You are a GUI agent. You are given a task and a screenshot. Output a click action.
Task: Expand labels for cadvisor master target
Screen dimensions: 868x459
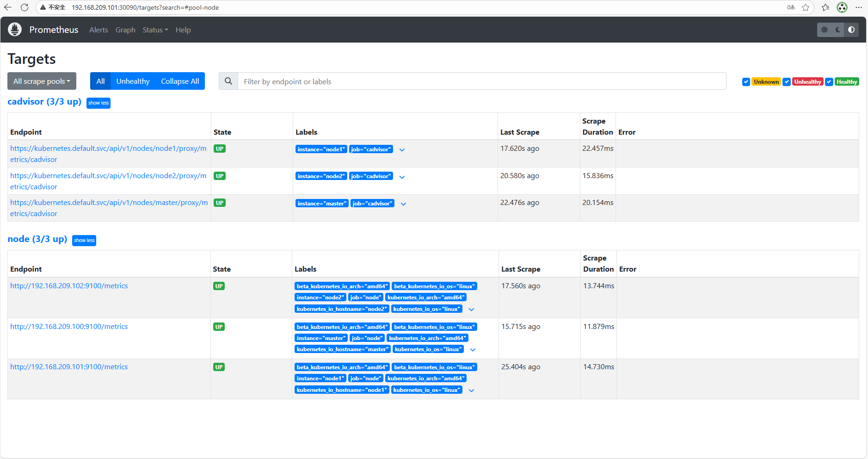click(x=403, y=204)
